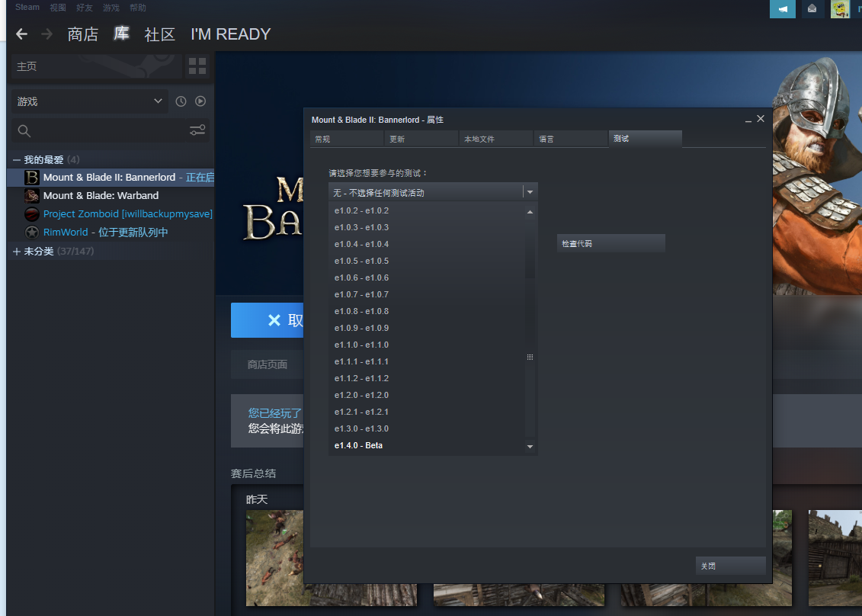Sort library by recent activity clock icon
Screen dimensions: 862x616
click(181, 101)
